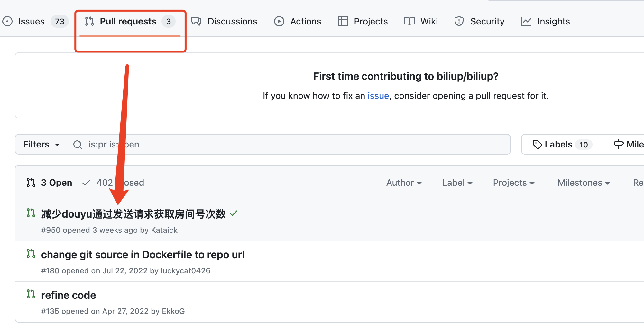Click the Projects table icon
This screenshot has width=644, height=331.
click(x=343, y=21)
